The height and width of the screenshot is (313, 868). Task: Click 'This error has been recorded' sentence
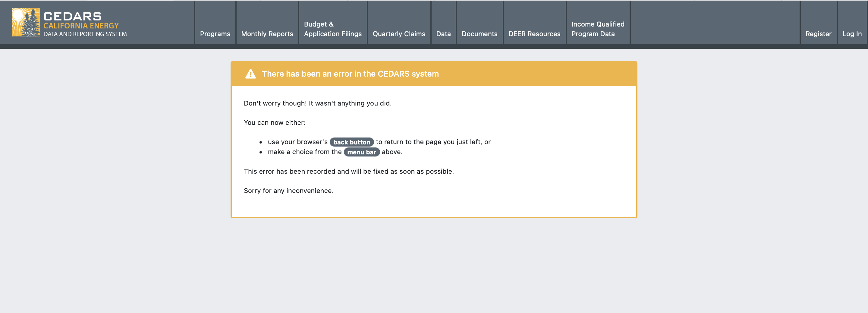349,171
